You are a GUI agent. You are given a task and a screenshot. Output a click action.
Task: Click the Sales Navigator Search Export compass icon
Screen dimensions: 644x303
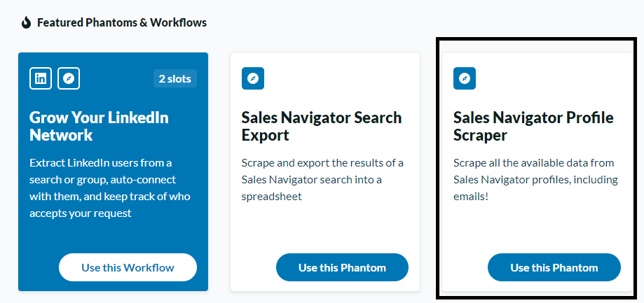(x=252, y=78)
